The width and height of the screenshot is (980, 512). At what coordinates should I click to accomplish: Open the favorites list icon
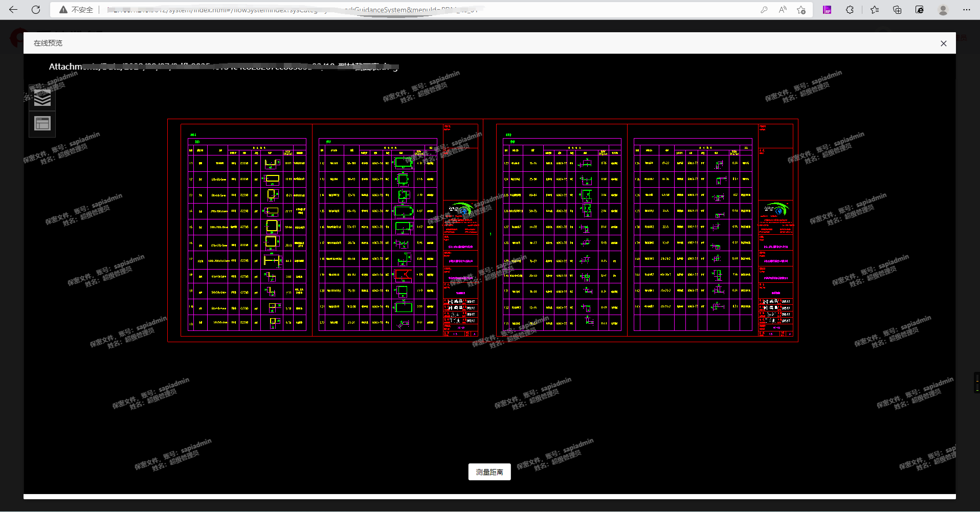tap(875, 10)
